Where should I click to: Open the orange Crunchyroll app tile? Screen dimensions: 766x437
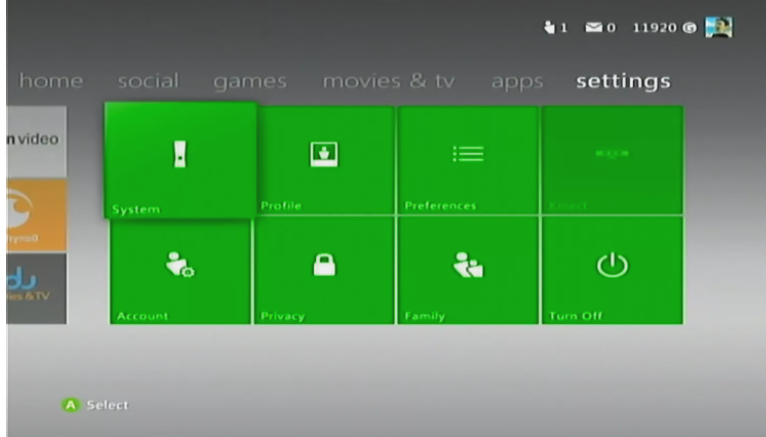tap(37, 215)
